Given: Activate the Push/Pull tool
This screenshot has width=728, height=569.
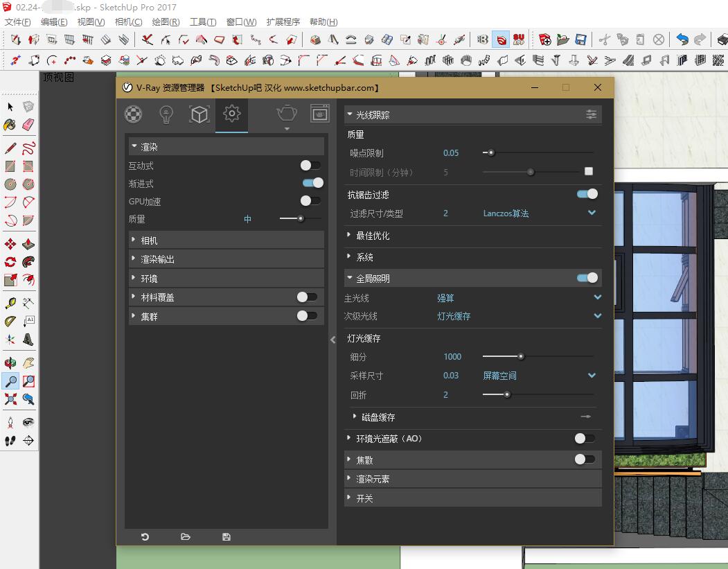Looking at the screenshot, I should coord(28,244).
